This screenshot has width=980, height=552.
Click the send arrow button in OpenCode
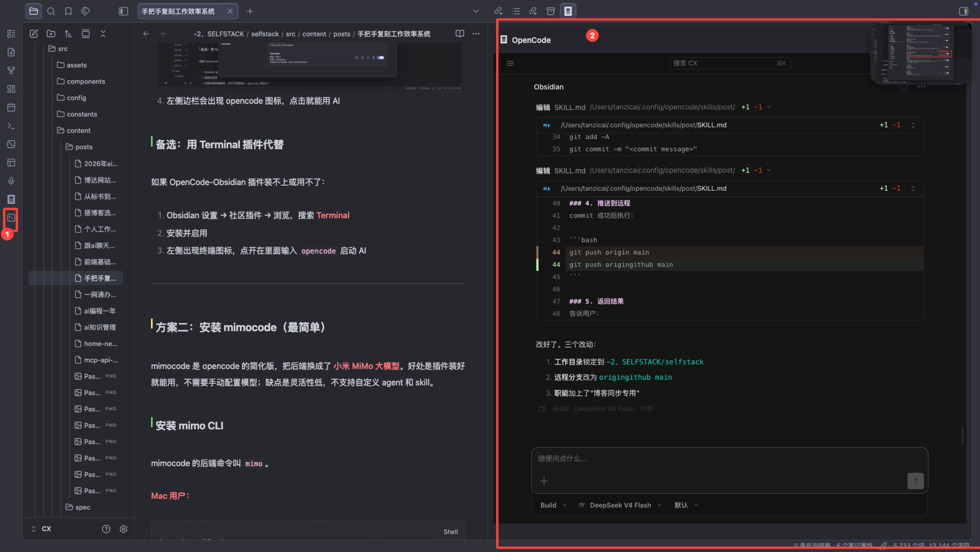coord(915,481)
